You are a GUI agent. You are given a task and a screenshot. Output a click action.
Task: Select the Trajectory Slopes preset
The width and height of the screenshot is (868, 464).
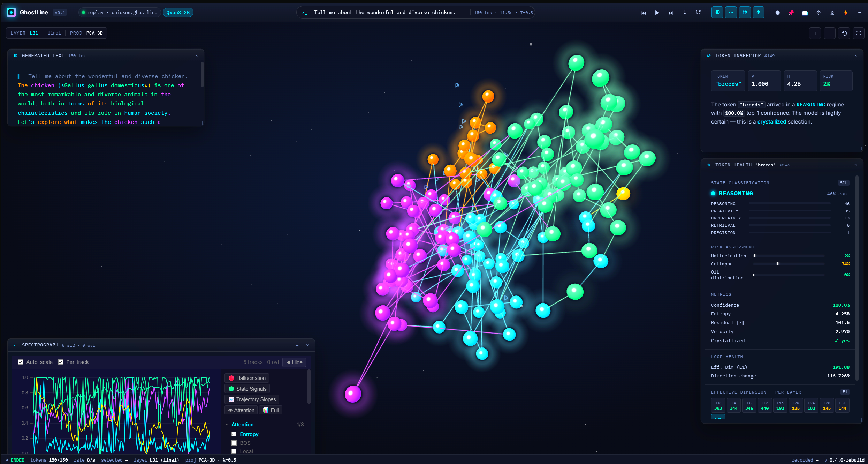[x=252, y=399]
